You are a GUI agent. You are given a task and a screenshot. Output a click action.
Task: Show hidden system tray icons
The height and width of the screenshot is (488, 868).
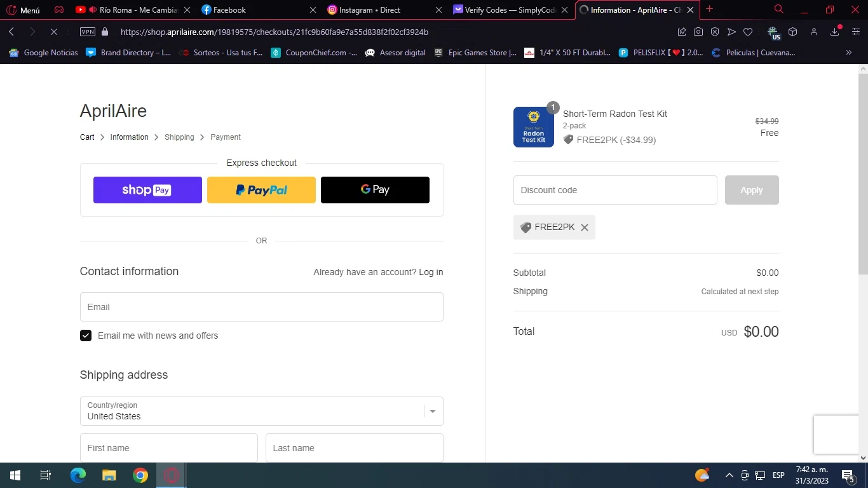tap(729, 475)
